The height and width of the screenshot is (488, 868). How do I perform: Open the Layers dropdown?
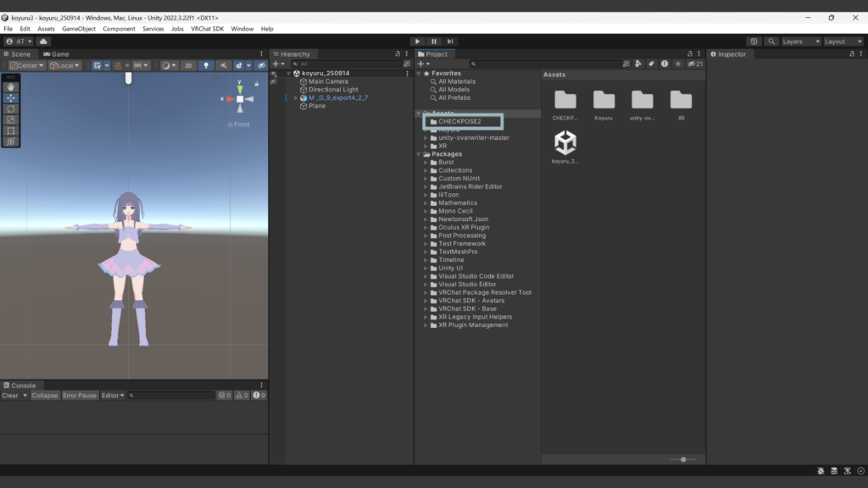point(801,41)
